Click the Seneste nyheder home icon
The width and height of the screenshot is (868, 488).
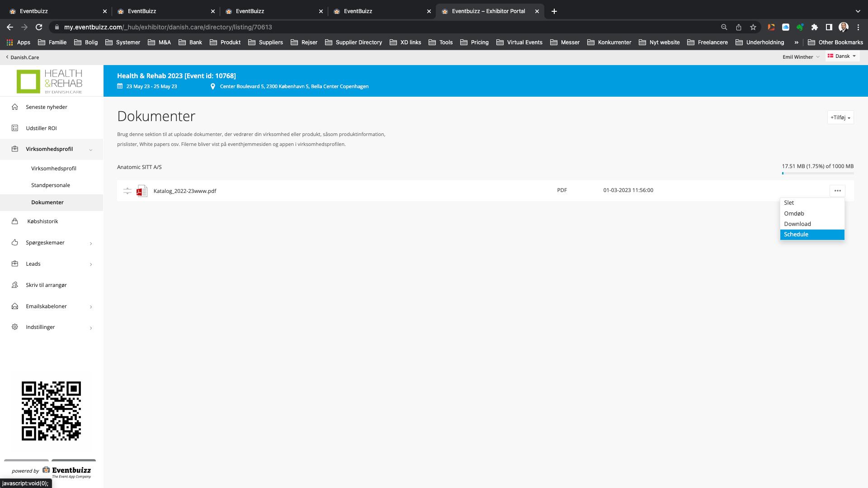coord(15,107)
